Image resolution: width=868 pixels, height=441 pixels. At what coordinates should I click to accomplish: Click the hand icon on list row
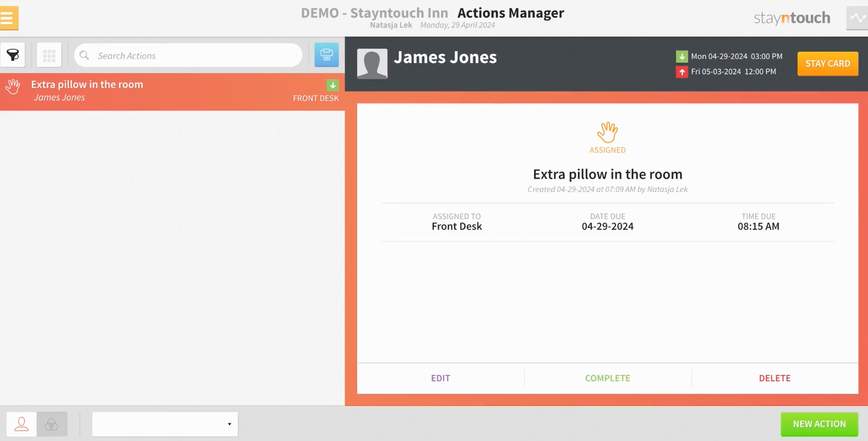[x=13, y=87]
